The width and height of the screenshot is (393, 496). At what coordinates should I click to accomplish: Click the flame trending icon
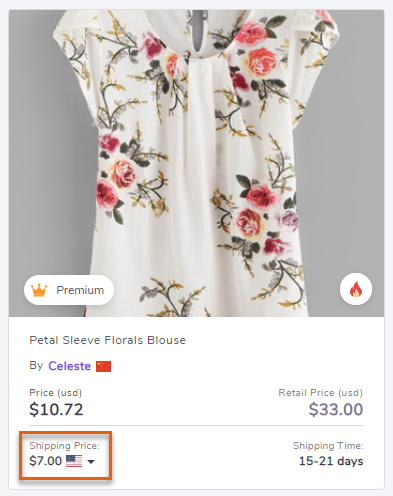[x=356, y=289]
